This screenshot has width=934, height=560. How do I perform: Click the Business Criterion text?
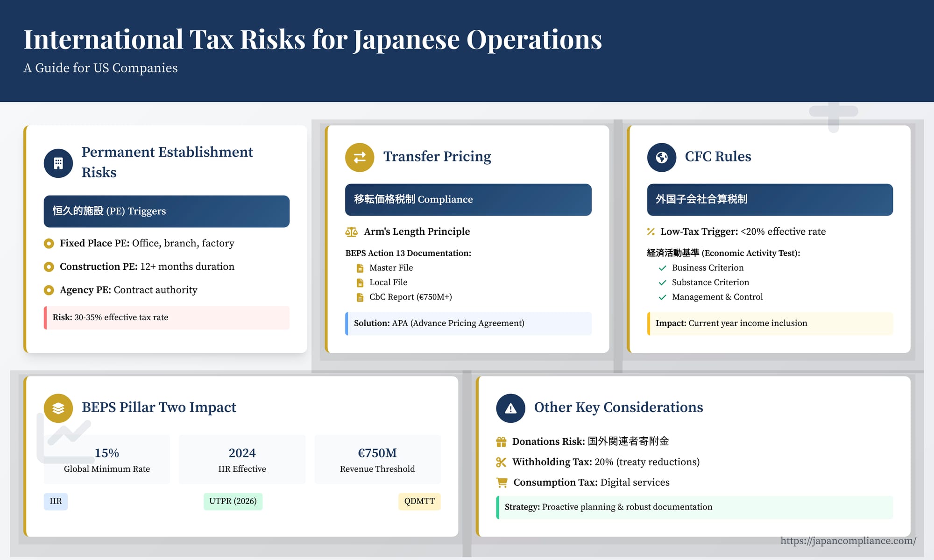tap(708, 268)
